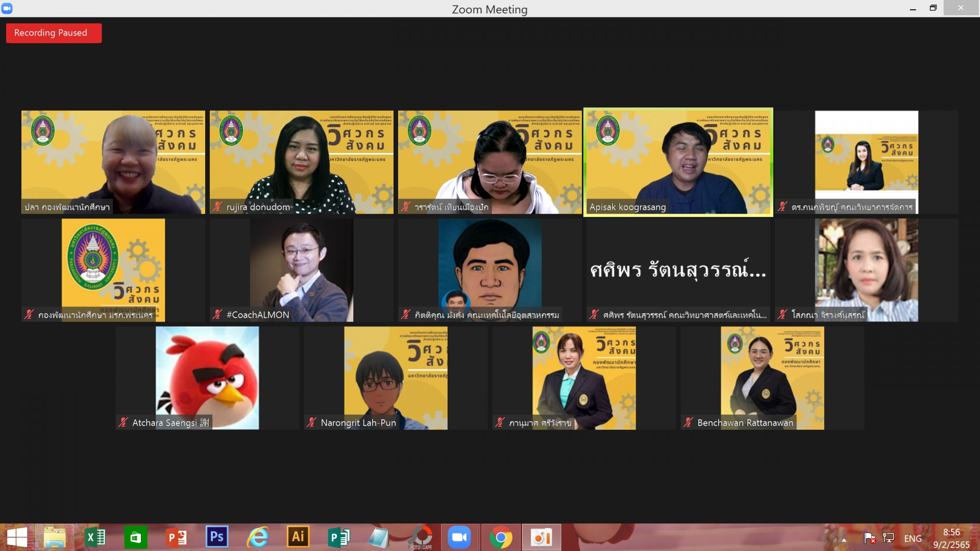Expand the system tray hidden icons arrow
The height and width of the screenshot is (551, 980).
click(844, 539)
